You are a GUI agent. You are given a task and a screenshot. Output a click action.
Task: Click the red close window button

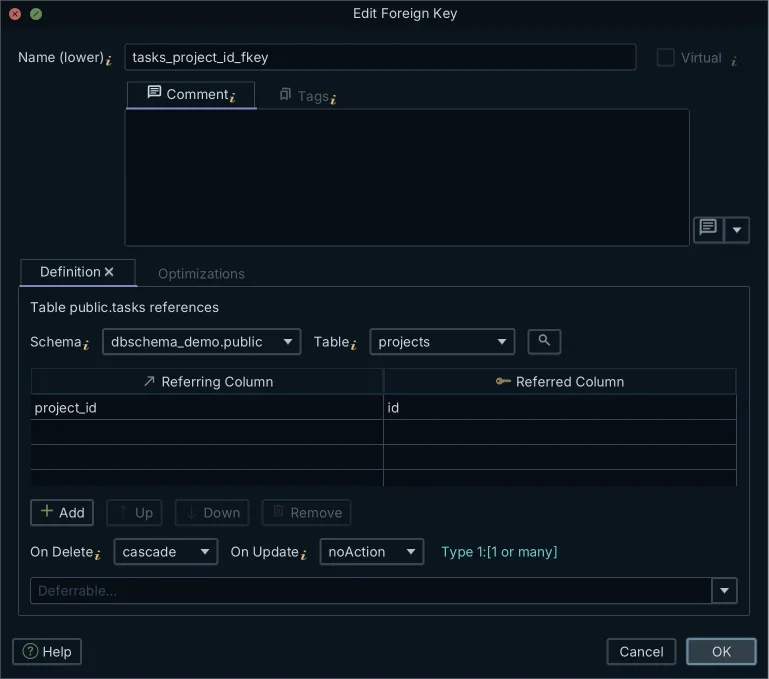pyautogui.click(x=15, y=14)
